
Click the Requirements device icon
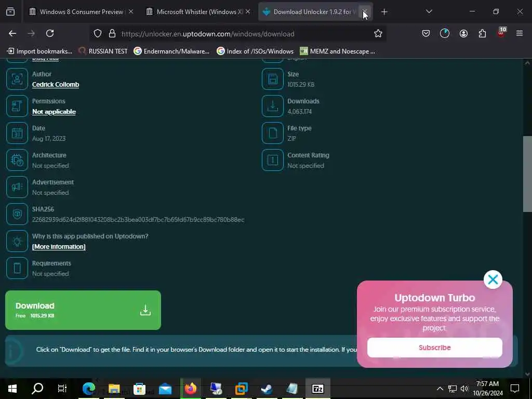click(17, 268)
